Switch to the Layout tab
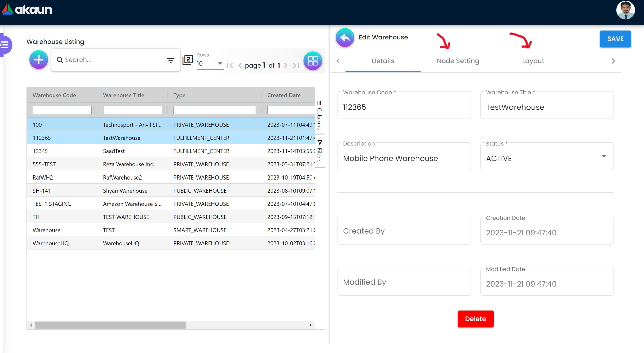The image size is (644, 353). (x=533, y=61)
